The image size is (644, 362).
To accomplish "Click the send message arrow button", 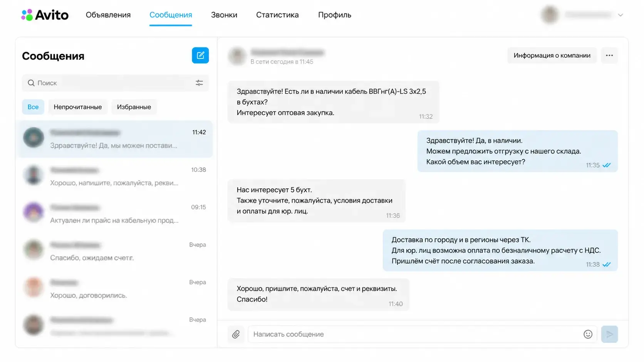I will point(609,334).
